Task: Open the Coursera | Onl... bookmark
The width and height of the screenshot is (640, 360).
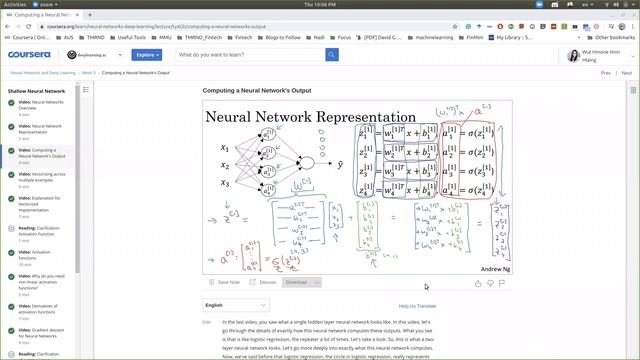Action: click(x=27, y=38)
